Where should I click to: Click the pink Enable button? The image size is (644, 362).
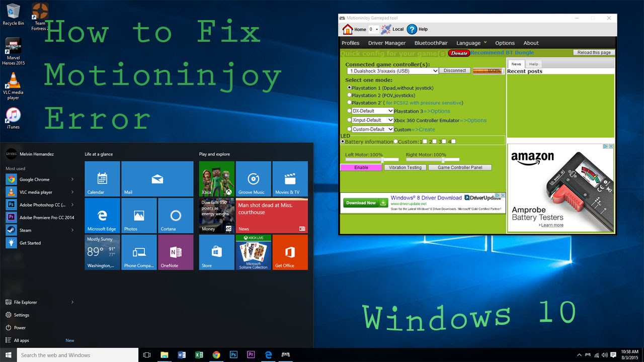pyautogui.click(x=361, y=167)
